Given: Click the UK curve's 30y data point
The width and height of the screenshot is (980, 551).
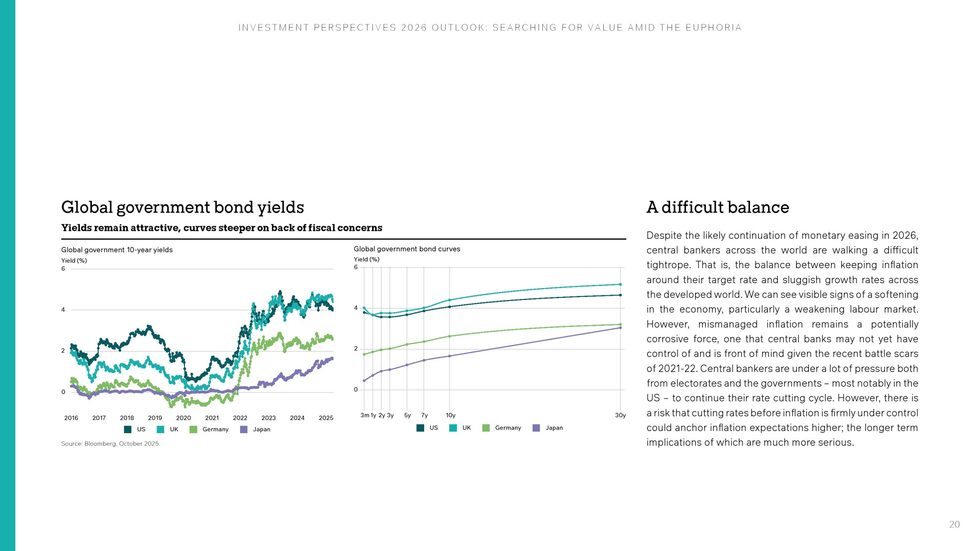Looking at the screenshot, I should (620, 284).
